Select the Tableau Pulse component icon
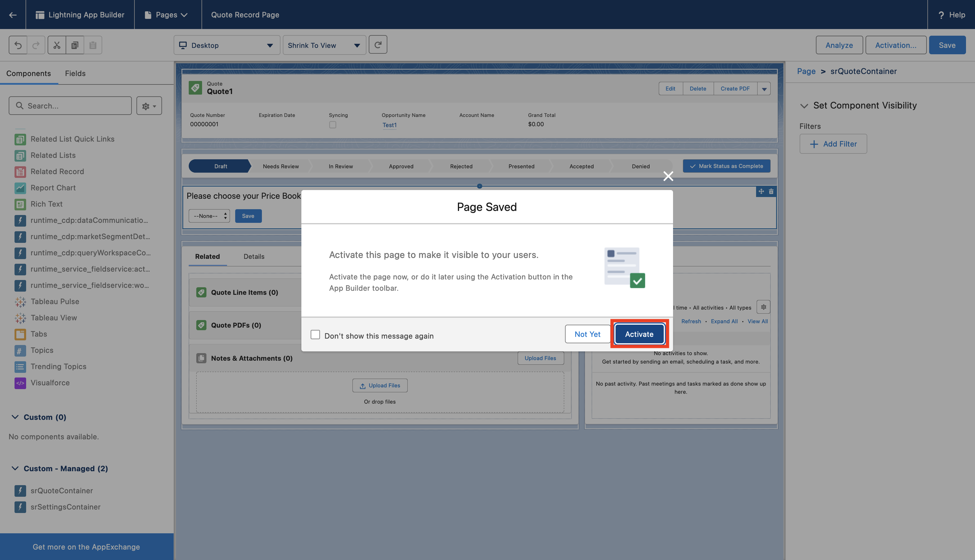This screenshot has height=560, width=975. tap(20, 301)
